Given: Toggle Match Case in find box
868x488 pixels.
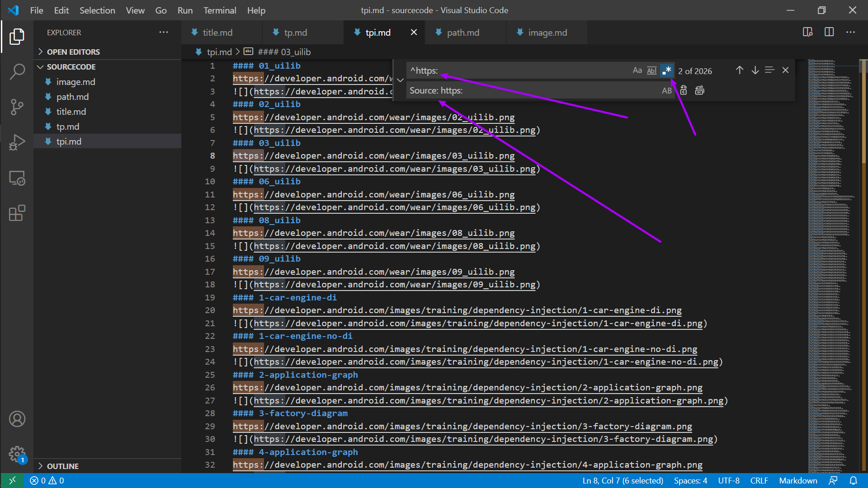Looking at the screenshot, I should point(637,70).
